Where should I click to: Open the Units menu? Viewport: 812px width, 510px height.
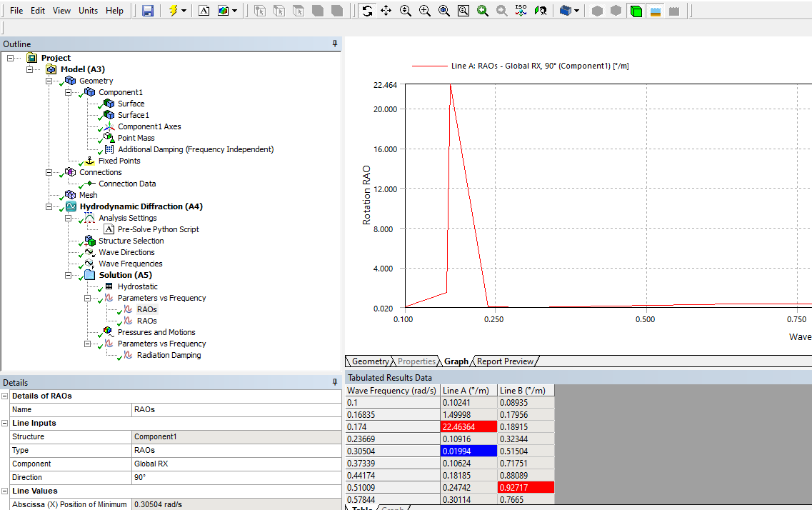pyautogui.click(x=89, y=11)
